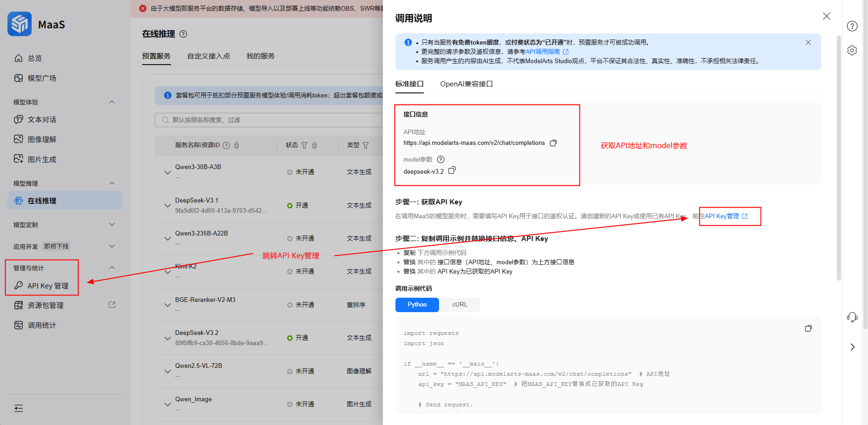Expand the Qwen_Image row
This screenshot has height=425, width=868.
point(167,405)
